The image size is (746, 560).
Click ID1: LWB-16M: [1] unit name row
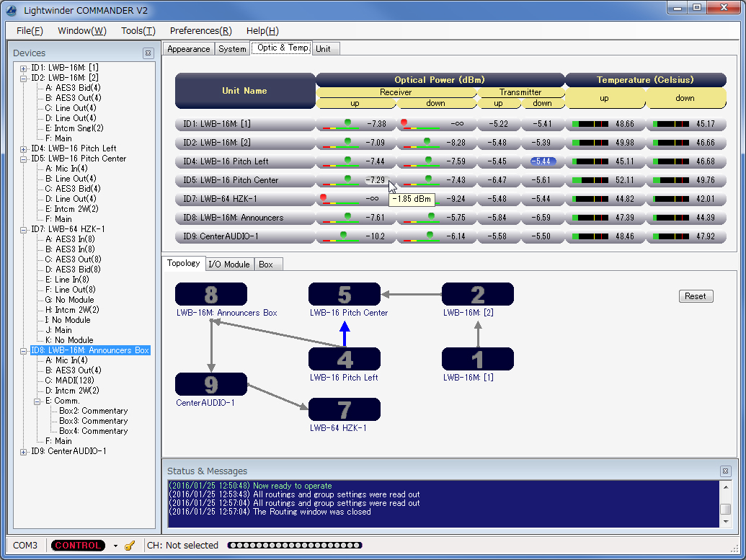(245, 124)
